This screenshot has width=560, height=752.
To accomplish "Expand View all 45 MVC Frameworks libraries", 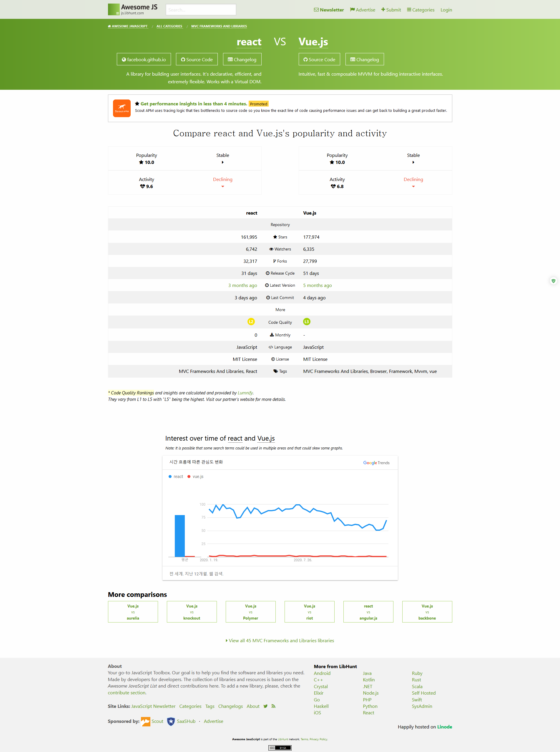I will pos(280,640).
